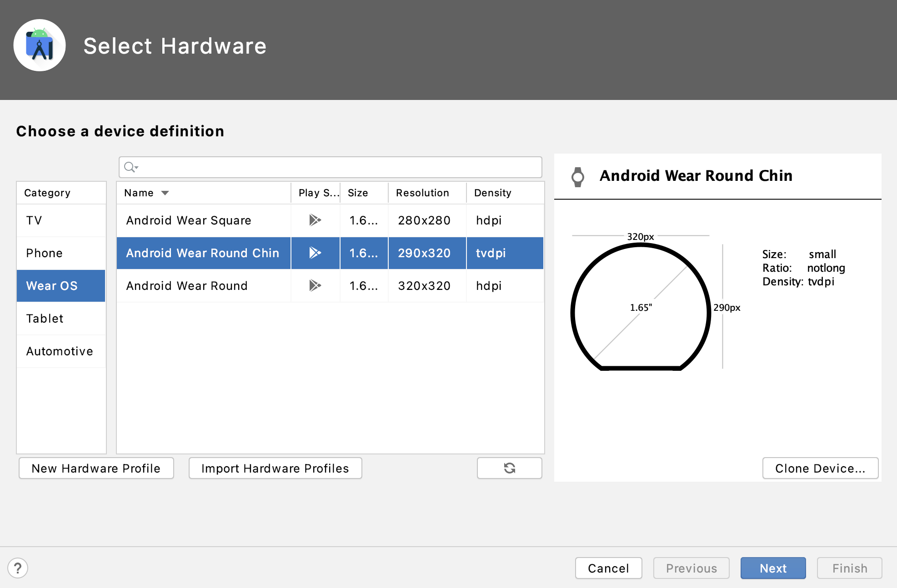Select the Android Wear Round device row
Screen dimensions: 897x588
(x=187, y=286)
